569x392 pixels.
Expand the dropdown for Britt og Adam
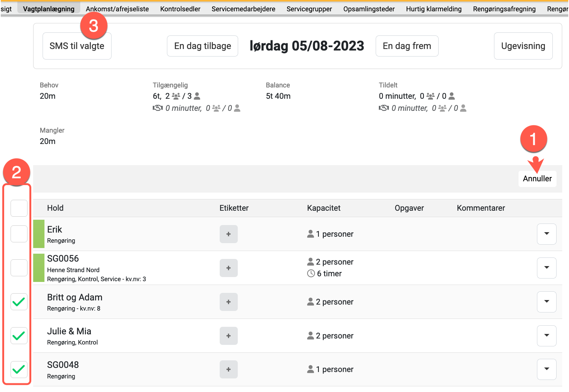(546, 302)
